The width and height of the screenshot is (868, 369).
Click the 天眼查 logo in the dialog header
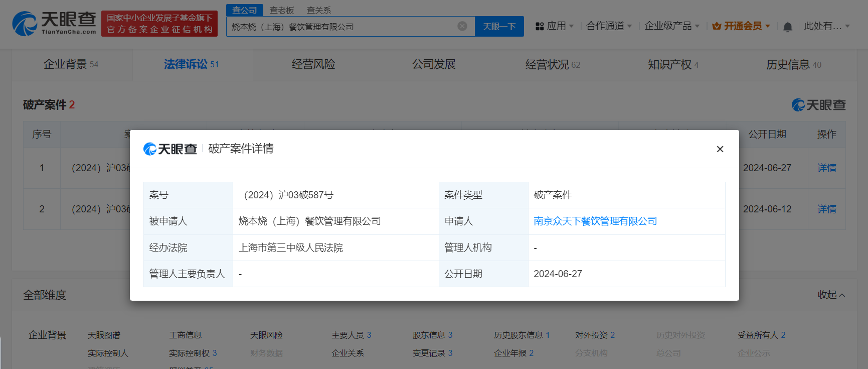pyautogui.click(x=170, y=149)
